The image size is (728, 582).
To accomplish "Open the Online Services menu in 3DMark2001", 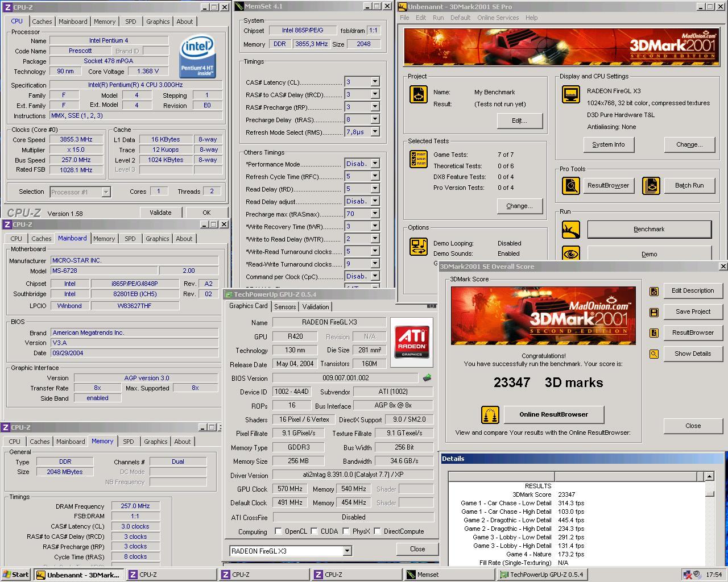I will click(x=498, y=18).
